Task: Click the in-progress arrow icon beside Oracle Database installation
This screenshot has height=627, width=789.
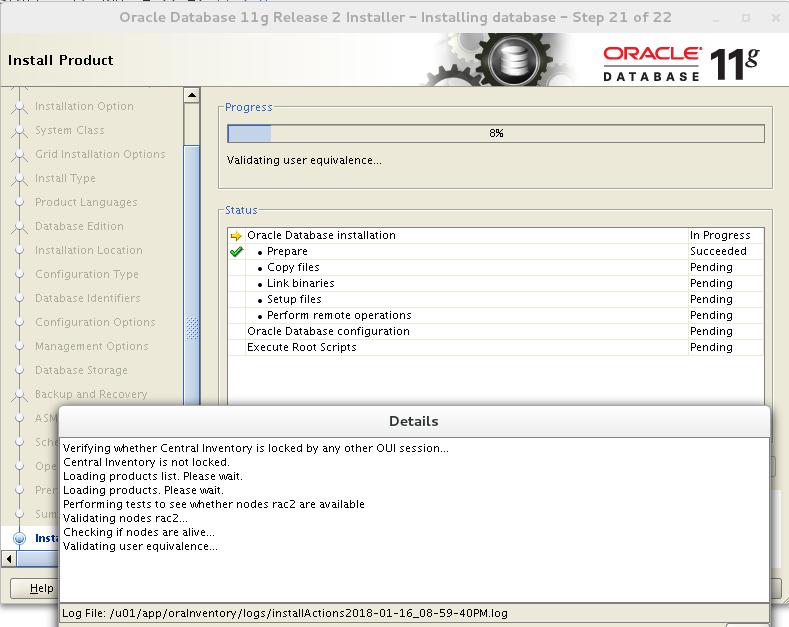Action: point(235,236)
